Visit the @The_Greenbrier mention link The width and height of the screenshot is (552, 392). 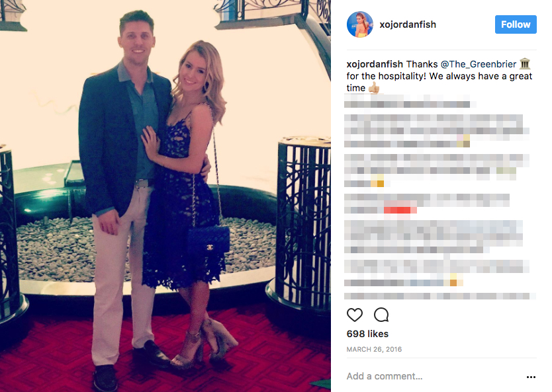479,64
